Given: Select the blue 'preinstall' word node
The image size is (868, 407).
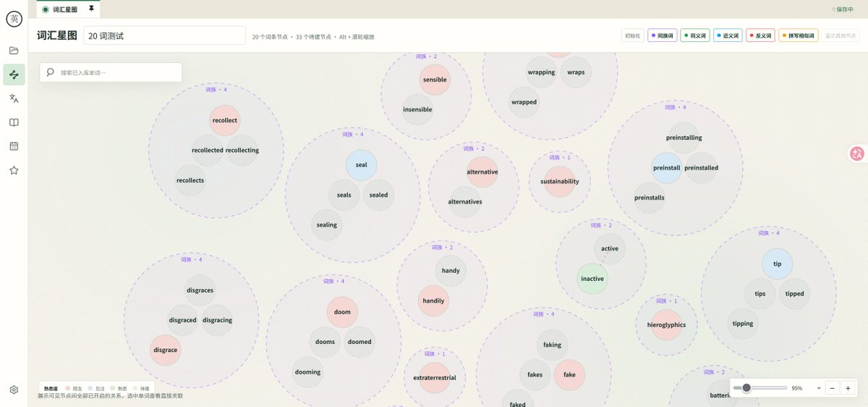Looking at the screenshot, I should tap(666, 167).
